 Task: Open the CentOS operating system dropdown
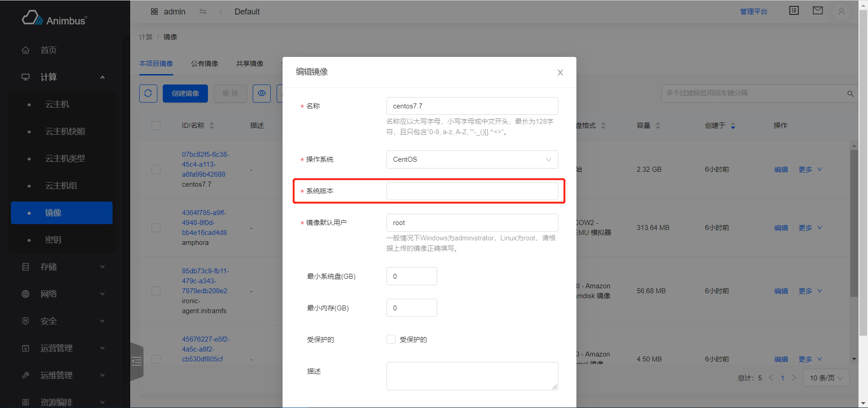point(472,159)
